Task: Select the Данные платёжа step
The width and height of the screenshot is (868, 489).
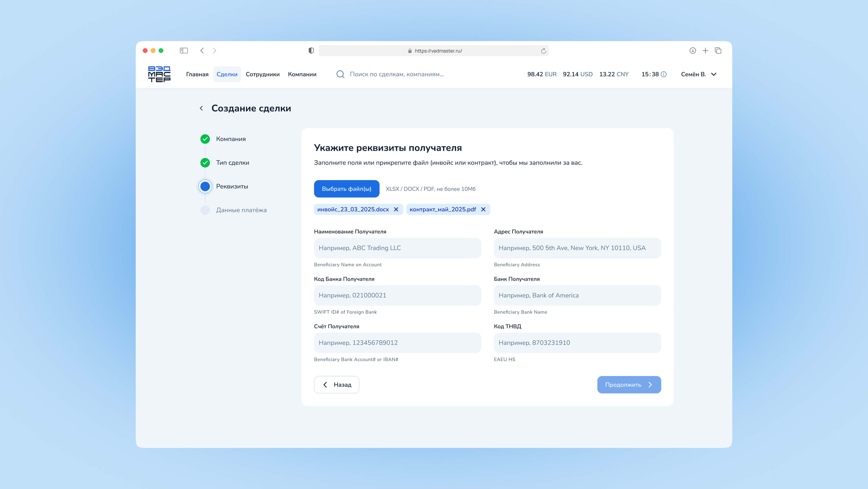Action: click(x=241, y=210)
